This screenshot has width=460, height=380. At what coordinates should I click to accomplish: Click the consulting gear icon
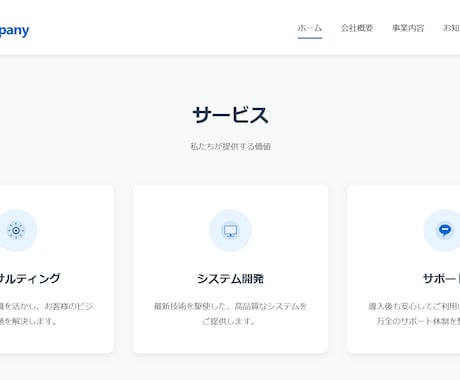tap(16, 230)
